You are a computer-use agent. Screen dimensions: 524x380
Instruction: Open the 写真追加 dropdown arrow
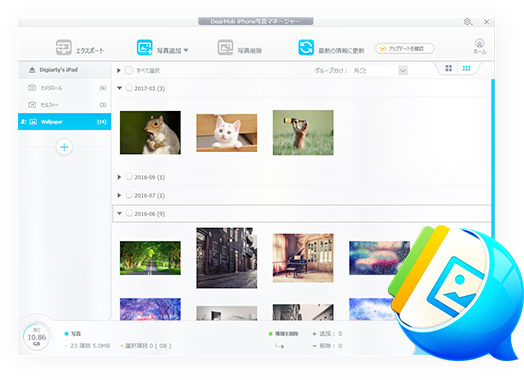tap(186, 50)
